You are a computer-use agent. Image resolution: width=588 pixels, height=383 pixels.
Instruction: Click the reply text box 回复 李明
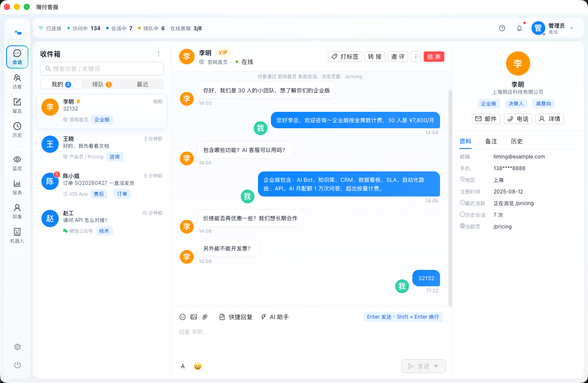point(311,341)
